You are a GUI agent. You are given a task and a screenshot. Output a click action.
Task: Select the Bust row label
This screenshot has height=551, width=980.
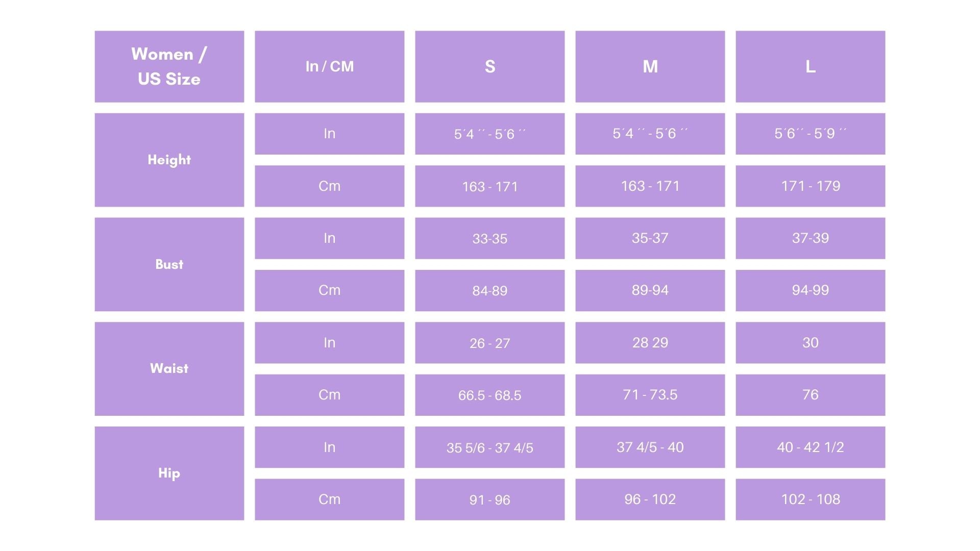pos(169,264)
